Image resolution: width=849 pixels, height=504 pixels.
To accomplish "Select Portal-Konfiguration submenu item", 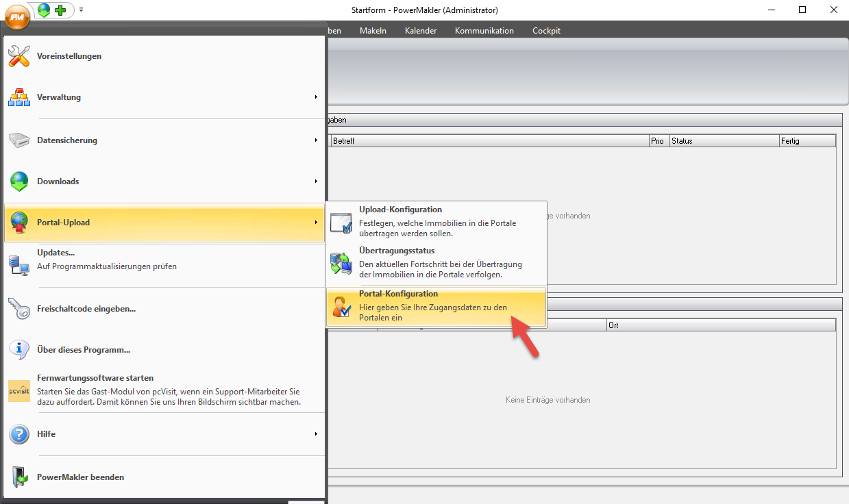I will point(436,307).
